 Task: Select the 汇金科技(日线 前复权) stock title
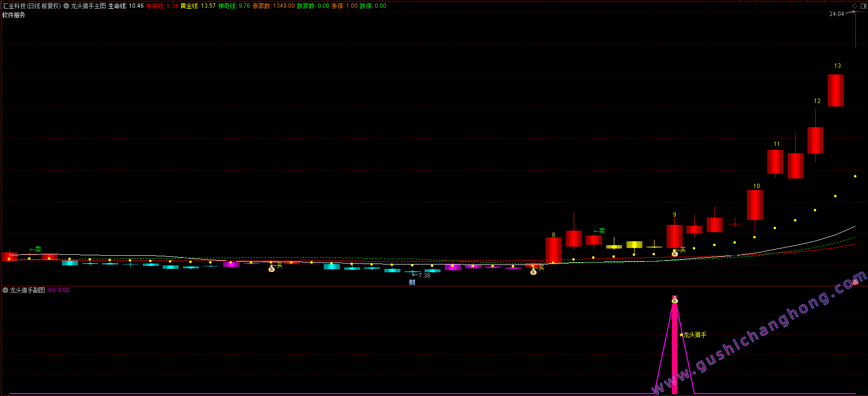click(32, 6)
